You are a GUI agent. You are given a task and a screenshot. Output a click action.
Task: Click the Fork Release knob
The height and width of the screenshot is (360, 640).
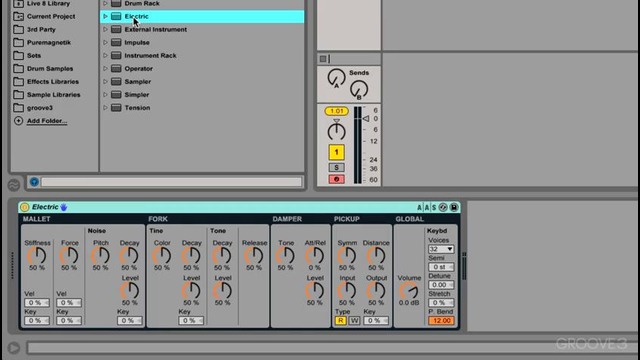tap(254, 256)
